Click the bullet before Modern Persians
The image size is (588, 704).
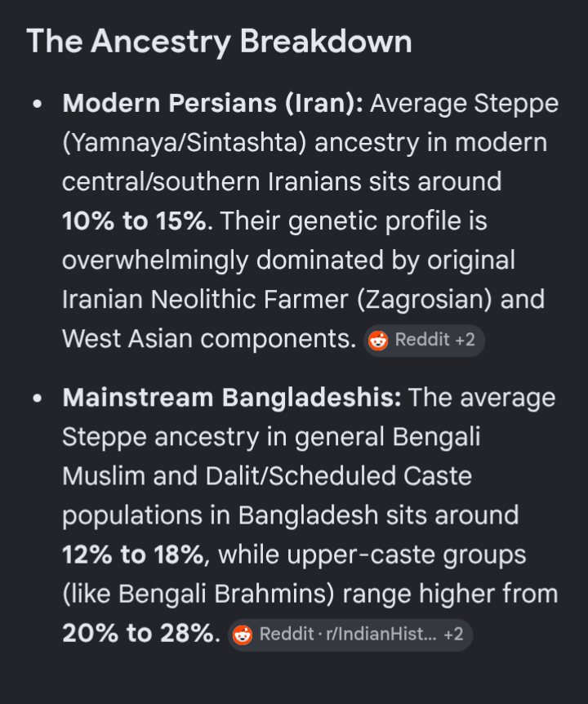(38, 105)
